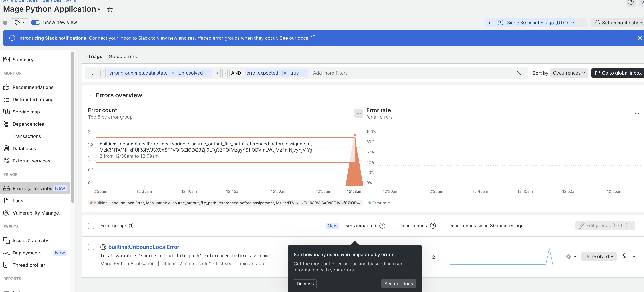Open the tags icon showing 7
This screenshot has height=292, width=644.
coord(19,23)
